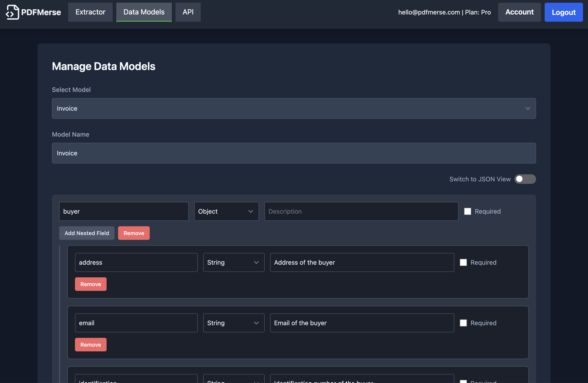Open the Account page
Viewport: 588px width, 383px height.
tap(519, 12)
